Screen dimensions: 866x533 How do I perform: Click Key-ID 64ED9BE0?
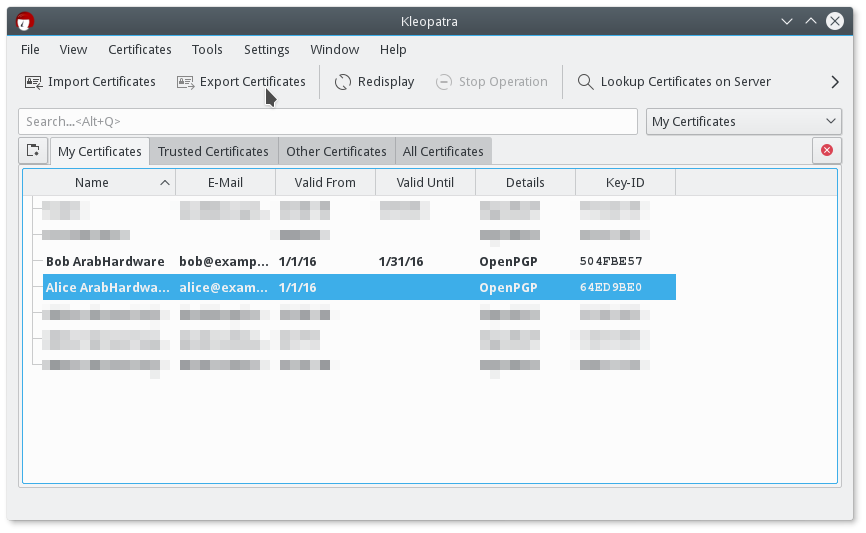click(x=611, y=287)
